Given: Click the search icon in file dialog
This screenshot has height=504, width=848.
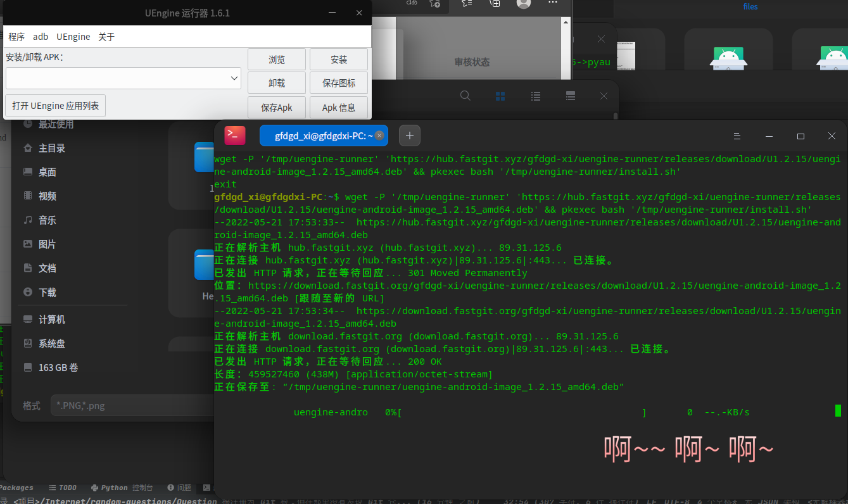Looking at the screenshot, I should 465,96.
